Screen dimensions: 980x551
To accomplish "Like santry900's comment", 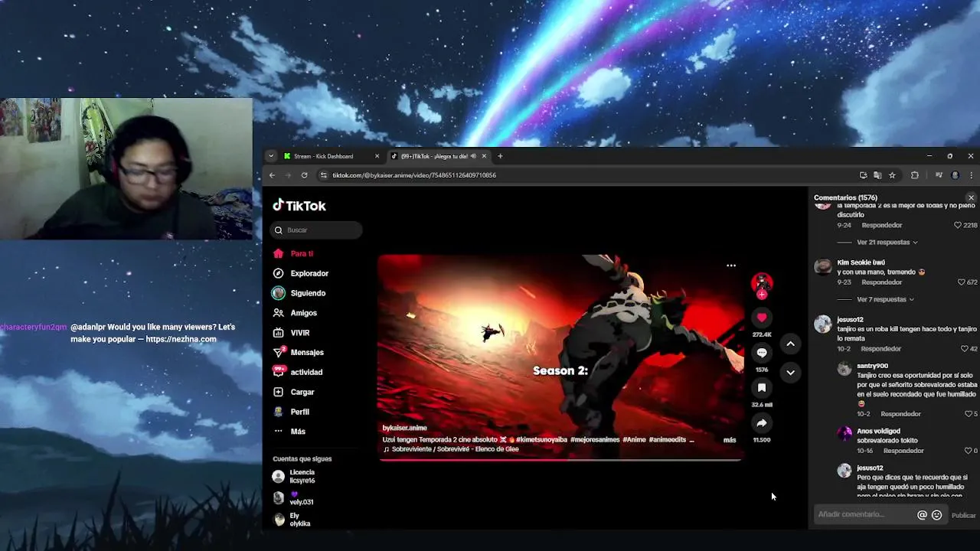I will [968, 414].
